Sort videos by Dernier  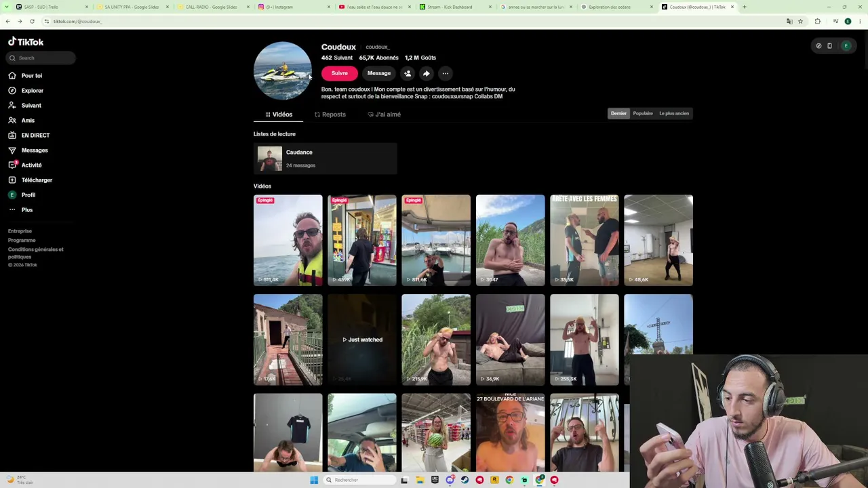(x=618, y=113)
